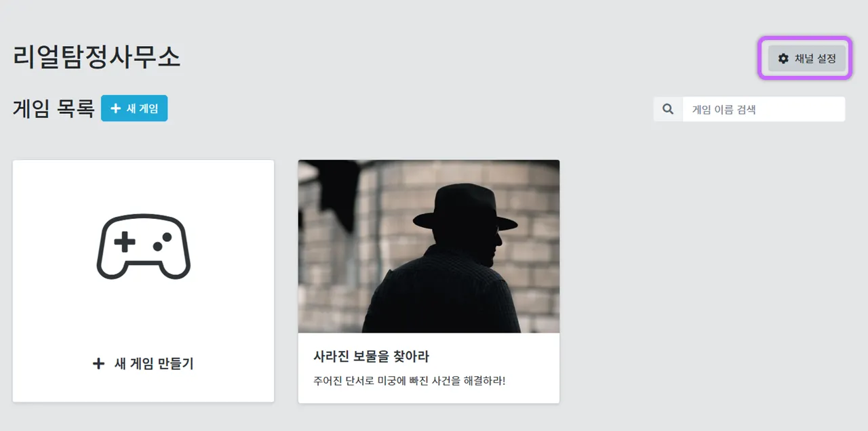Focus the 게임 이름 검색 search field
Screen dimensions: 868x431
[764, 109]
